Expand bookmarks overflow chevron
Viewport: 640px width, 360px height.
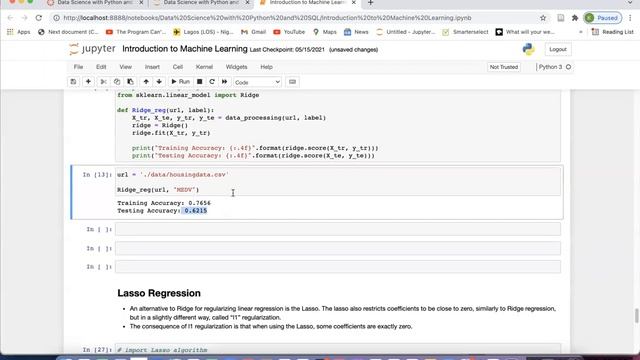tap(581, 32)
